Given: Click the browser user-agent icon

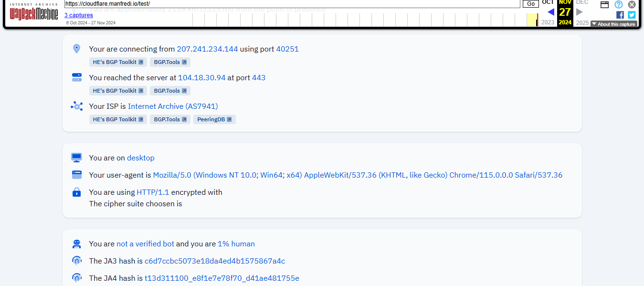Looking at the screenshot, I should pos(77,174).
